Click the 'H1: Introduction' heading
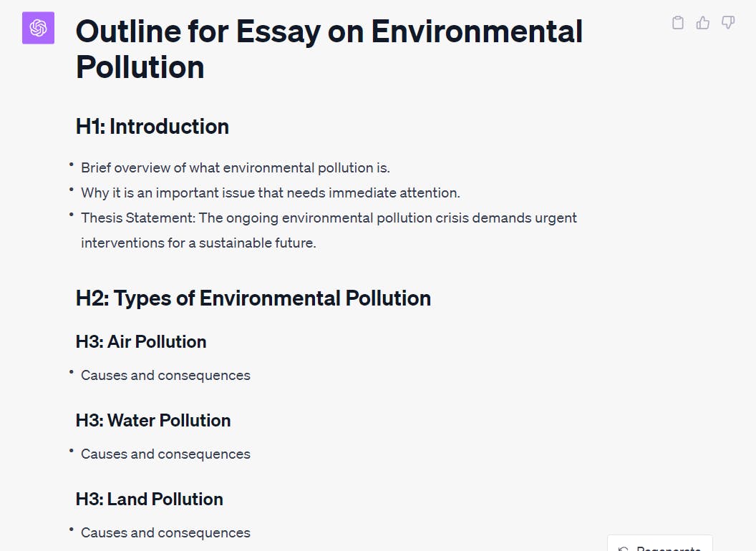The height and width of the screenshot is (551, 756). (152, 127)
